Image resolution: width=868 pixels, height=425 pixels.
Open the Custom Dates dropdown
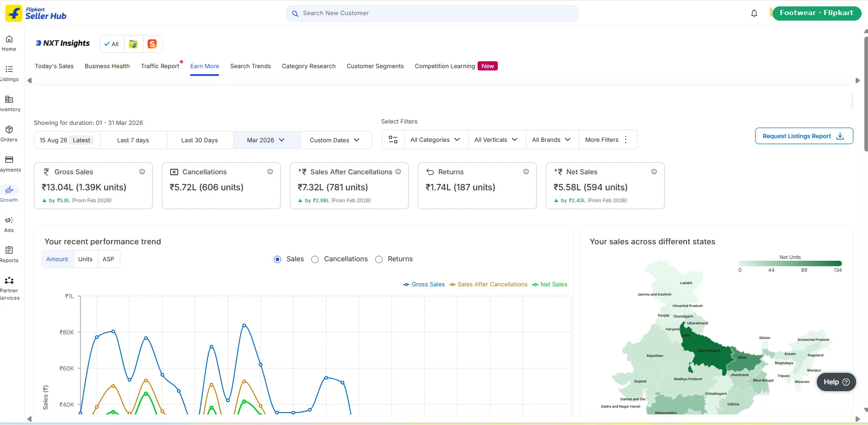pos(335,140)
